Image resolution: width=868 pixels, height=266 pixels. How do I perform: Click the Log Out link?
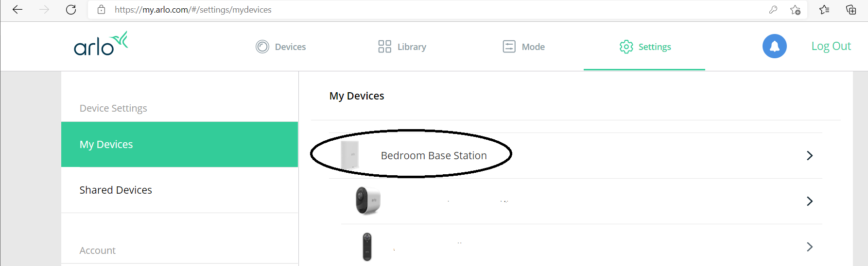pyautogui.click(x=831, y=46)
